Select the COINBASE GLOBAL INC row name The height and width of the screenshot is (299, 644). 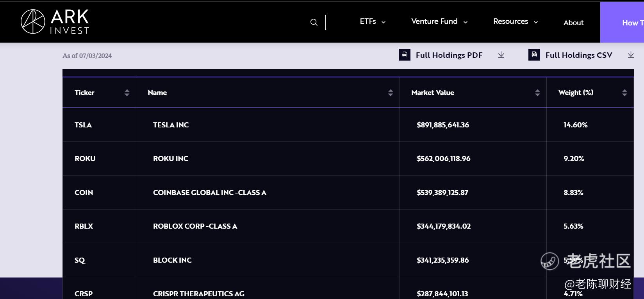pyautogui.click(x=210, y=193)
